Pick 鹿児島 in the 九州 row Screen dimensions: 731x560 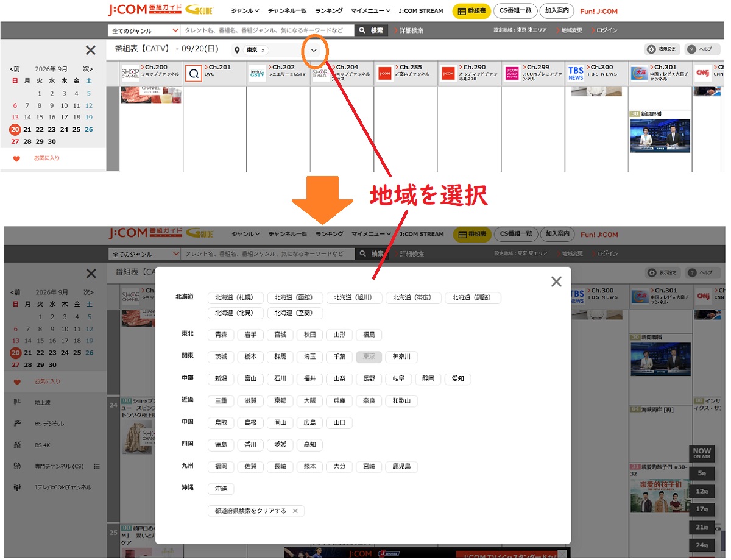click(401, 467)
